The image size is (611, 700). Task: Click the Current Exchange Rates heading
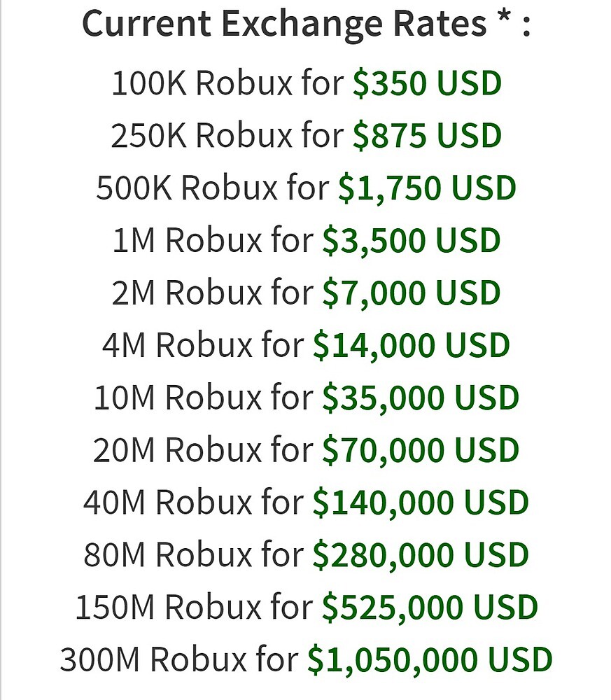click(x=306, y=24)
